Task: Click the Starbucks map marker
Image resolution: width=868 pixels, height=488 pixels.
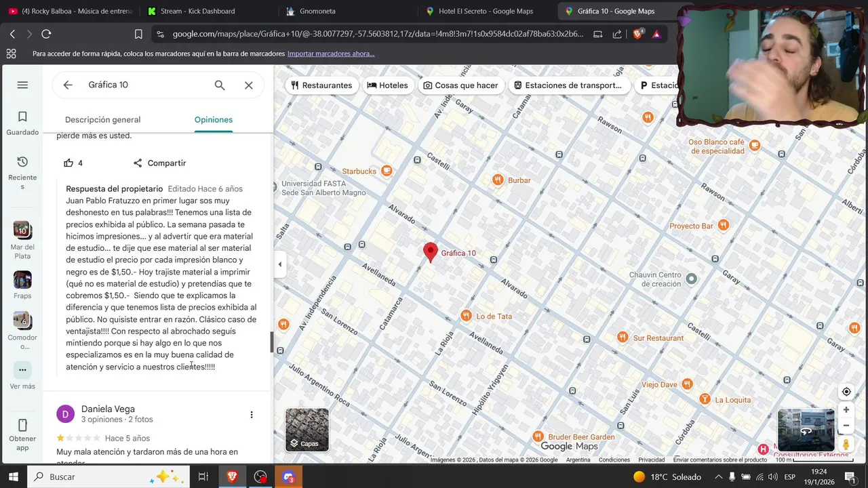Action: pos(387,171)
